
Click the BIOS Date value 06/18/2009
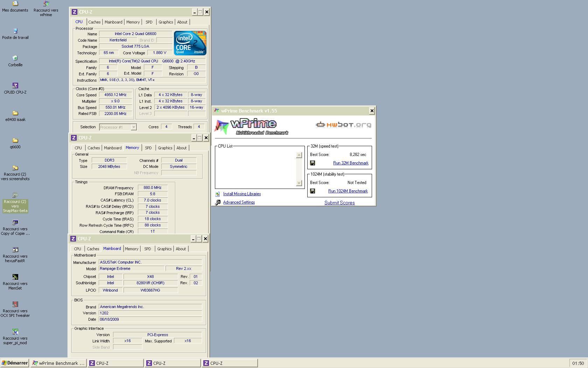[x=150, y=320]
